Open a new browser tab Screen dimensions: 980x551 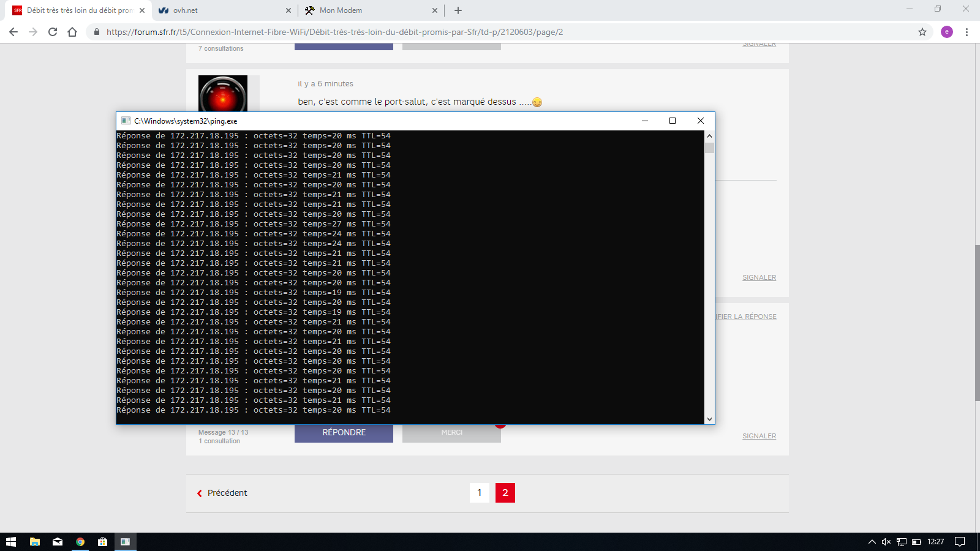458,10
